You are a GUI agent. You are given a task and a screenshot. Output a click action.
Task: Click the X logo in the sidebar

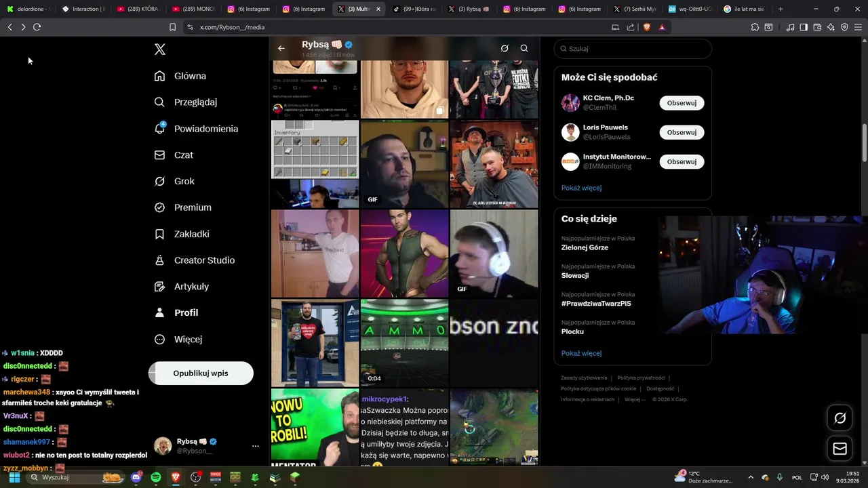point(159,49)
